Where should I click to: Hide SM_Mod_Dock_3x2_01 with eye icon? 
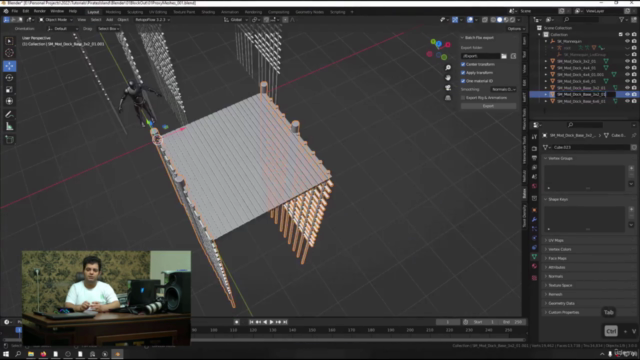pyautogui.click(x=627, y=61)
